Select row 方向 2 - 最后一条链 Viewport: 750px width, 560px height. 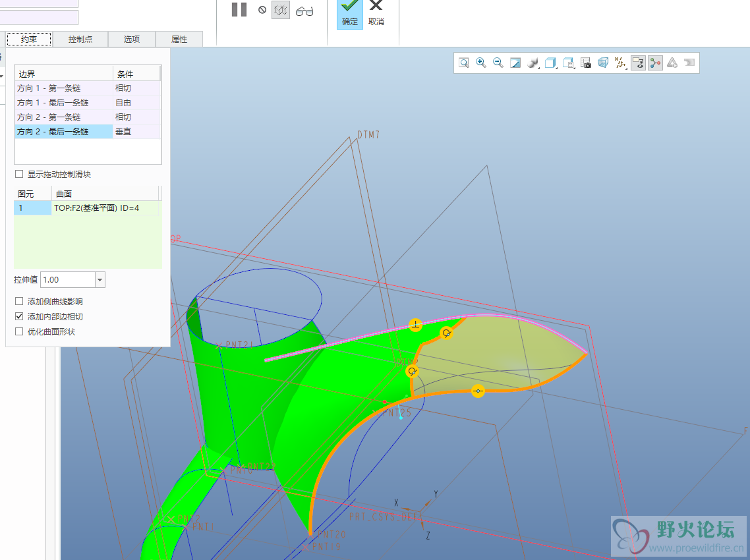coord(64,132)
